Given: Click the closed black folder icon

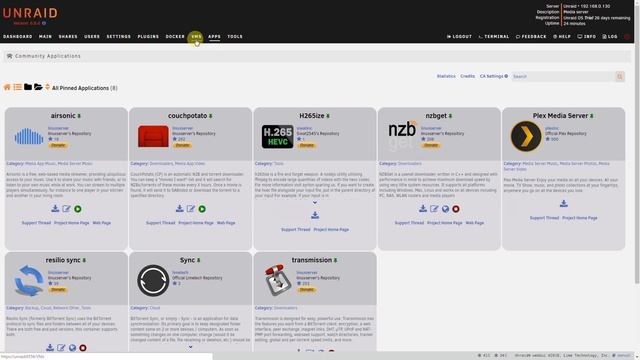Looking at the screenshot, I should 28,87.
